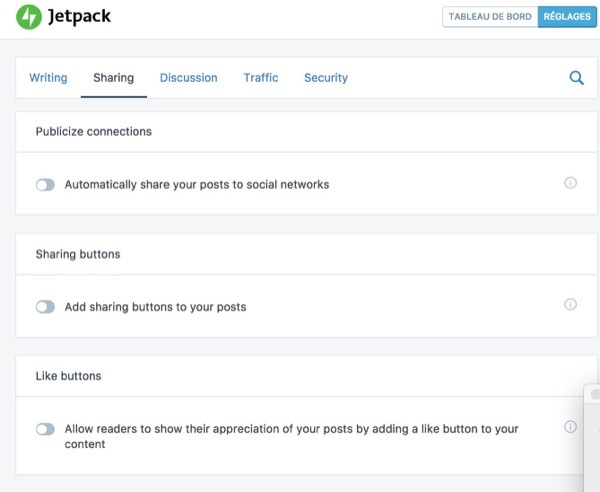600x492 pixels.
Task: Click the Réglages button
Action: (x=566, y=17)
